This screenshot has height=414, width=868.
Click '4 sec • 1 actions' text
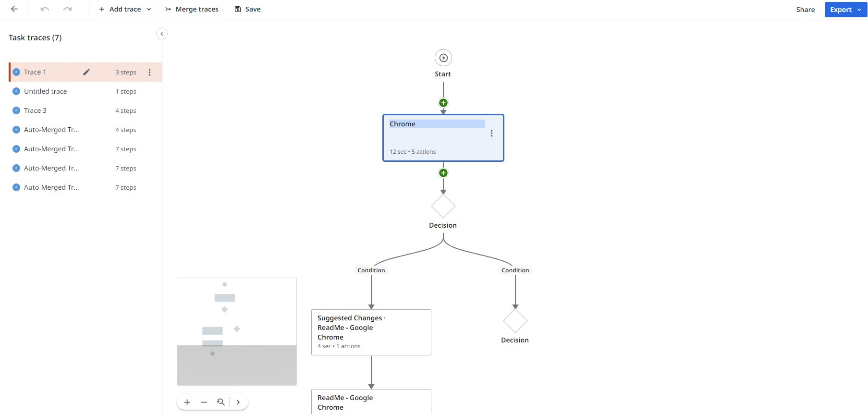(339, 346)
